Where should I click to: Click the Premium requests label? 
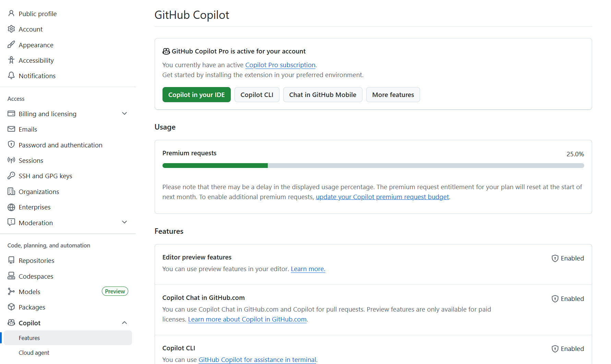189,153
